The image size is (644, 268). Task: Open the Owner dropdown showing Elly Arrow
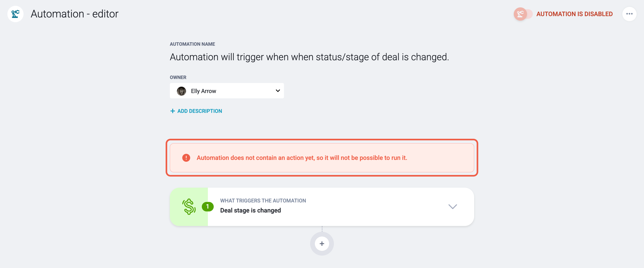tap(227, 91)
